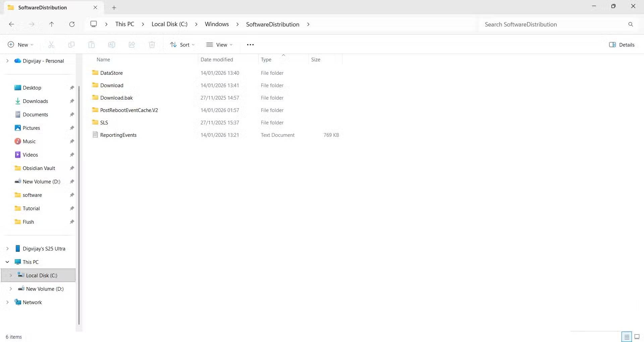This screenshot has width=644, height=342.
Task: Switch to details list view in status bar
Action: tap(627, 337)
